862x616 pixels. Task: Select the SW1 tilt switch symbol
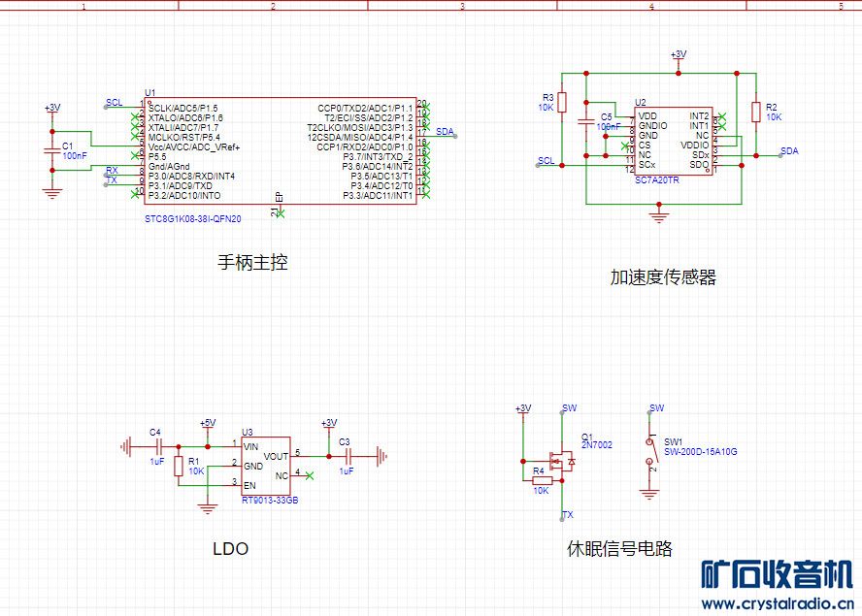tap(649, 452)
